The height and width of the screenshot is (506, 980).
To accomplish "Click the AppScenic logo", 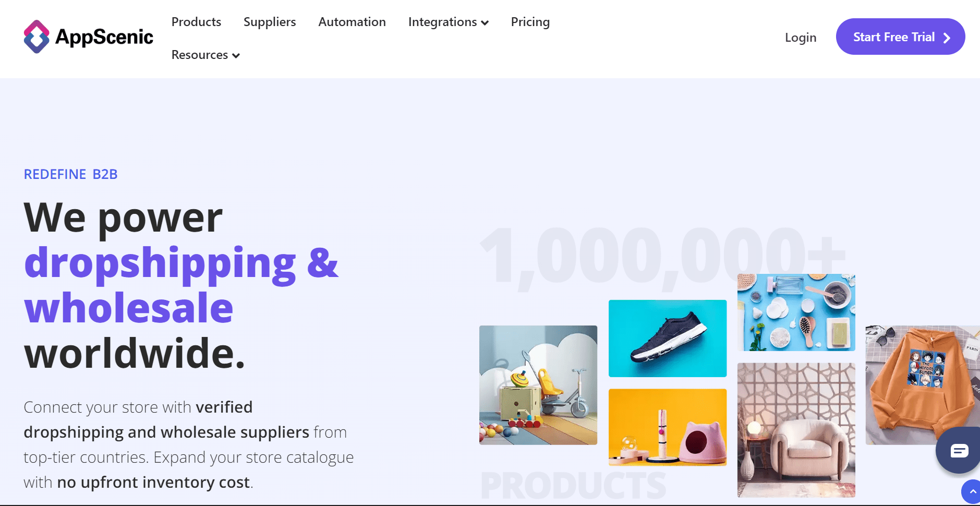I will tap(88, 36).
